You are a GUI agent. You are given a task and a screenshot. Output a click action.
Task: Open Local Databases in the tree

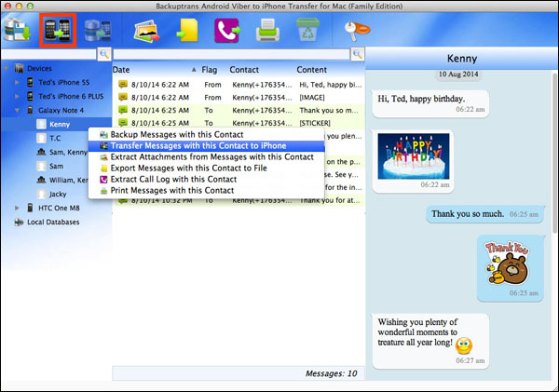click(53, 222)
